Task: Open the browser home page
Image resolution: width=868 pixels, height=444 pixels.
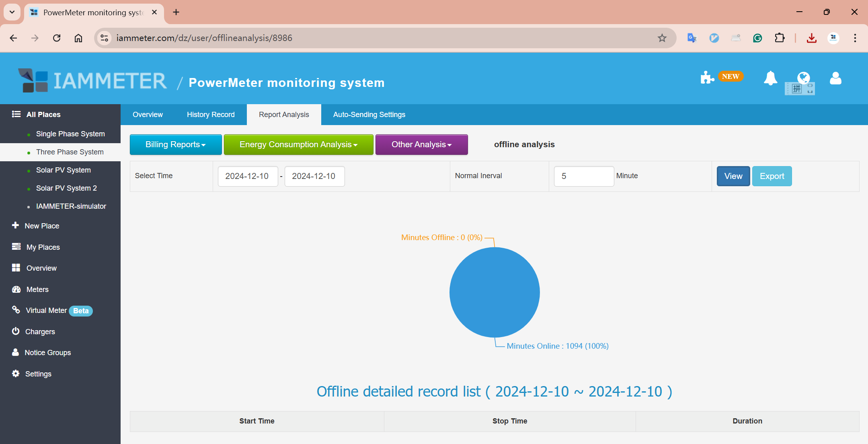Action: point(78,38)
